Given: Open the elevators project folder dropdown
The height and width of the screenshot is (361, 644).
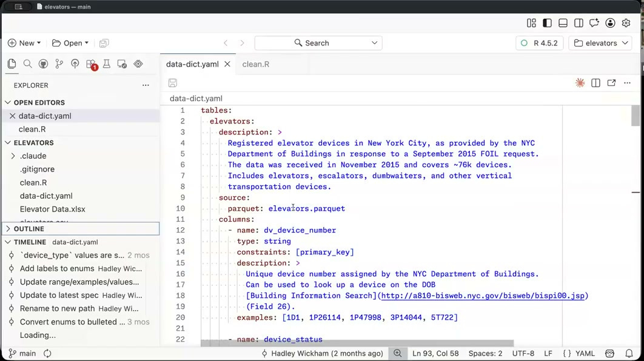Looking at the screenshot, I should (x=600, y=43).
